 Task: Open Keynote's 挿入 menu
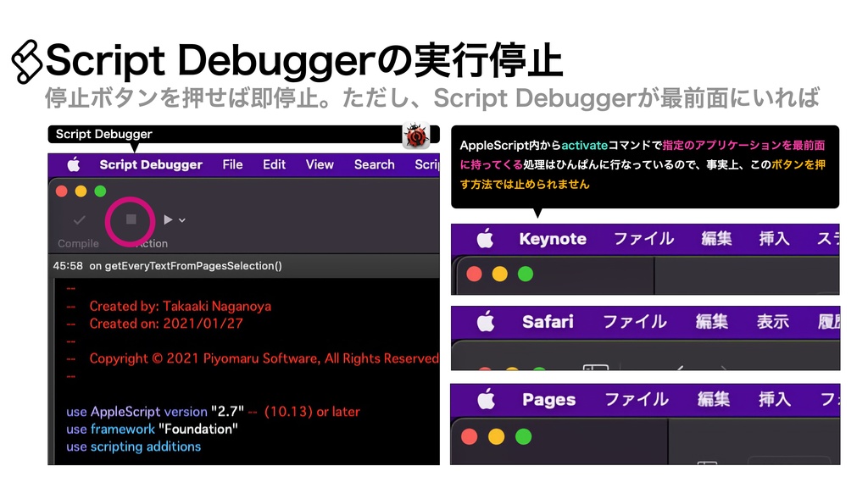[x=774, y=239]
